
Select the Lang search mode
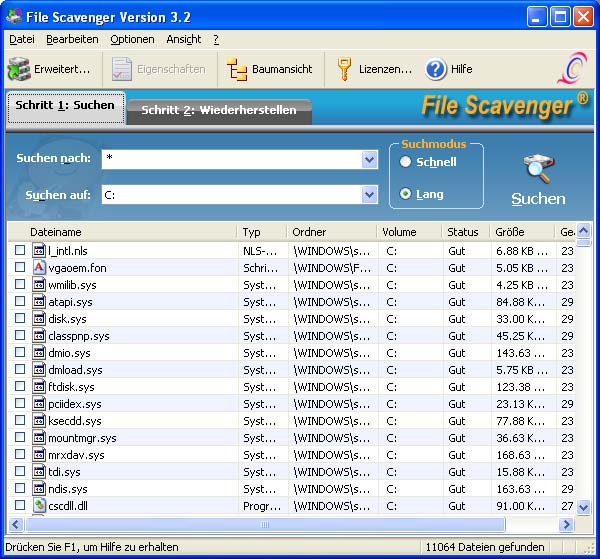[405, 194]
